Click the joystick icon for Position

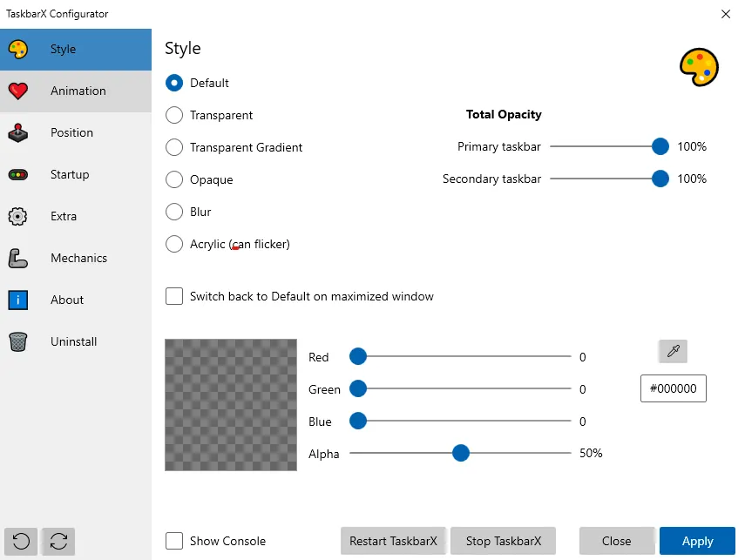18,133
